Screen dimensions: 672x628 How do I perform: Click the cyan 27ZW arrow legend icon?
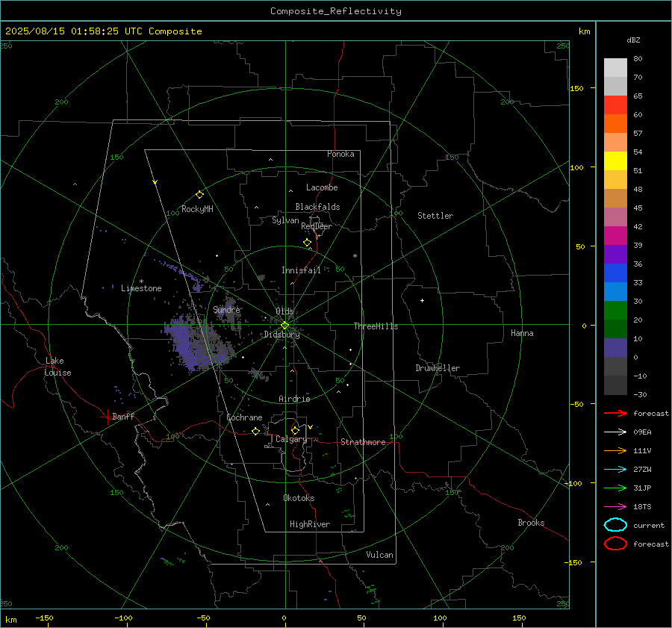pos(615,470)
